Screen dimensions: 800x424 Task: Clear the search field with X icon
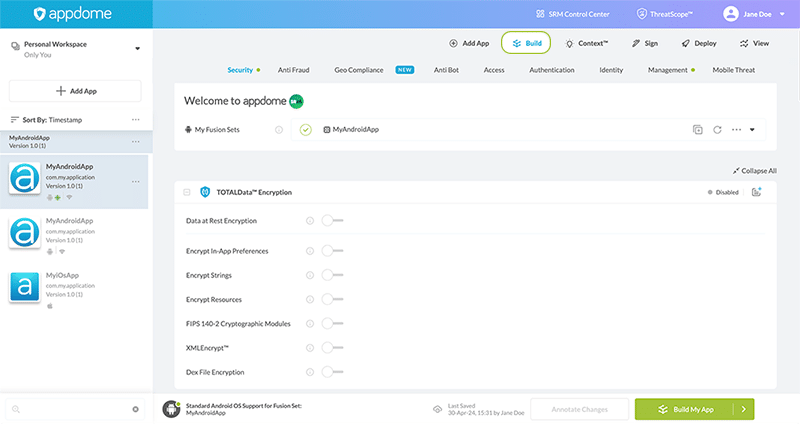click(x=136, y=409)
